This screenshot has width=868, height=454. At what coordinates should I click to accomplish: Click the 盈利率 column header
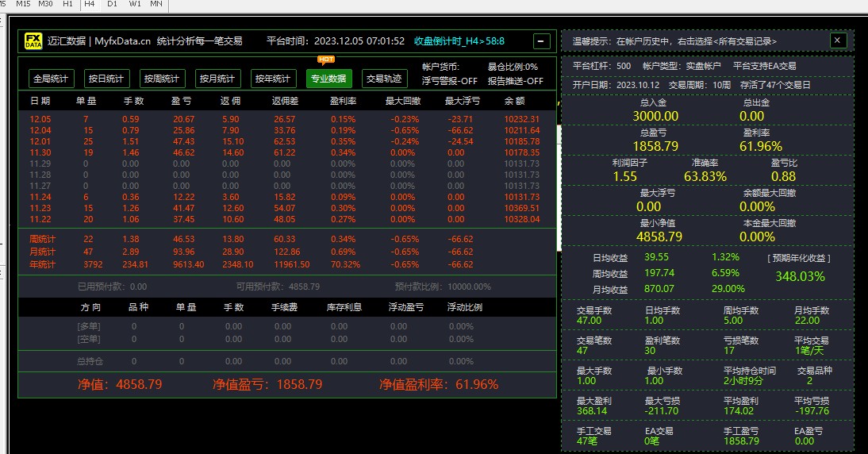tap(344, 101)
